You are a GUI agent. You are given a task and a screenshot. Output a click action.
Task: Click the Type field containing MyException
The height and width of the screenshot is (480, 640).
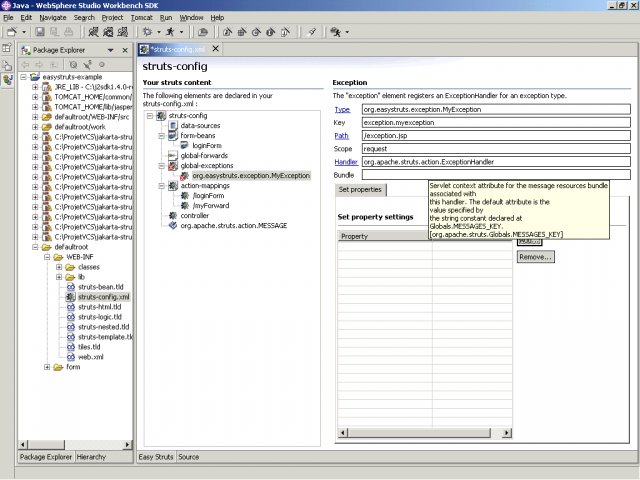[496, 109]
